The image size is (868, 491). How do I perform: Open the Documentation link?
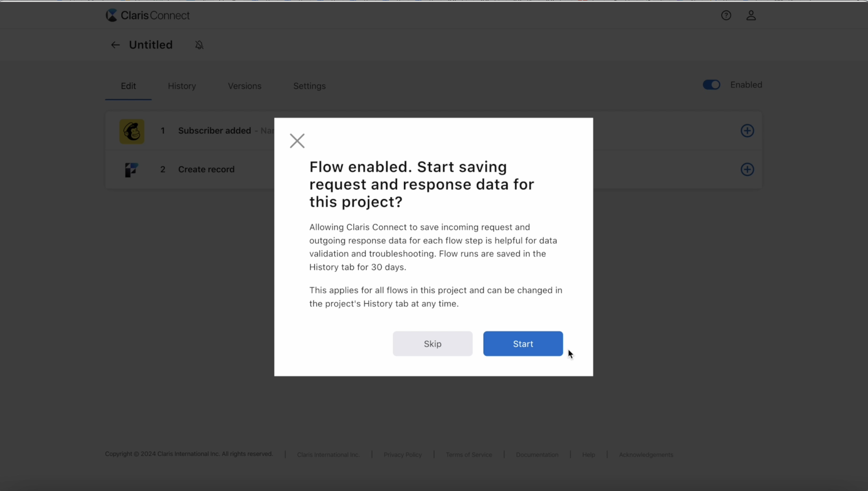click(x=537, y=454)
